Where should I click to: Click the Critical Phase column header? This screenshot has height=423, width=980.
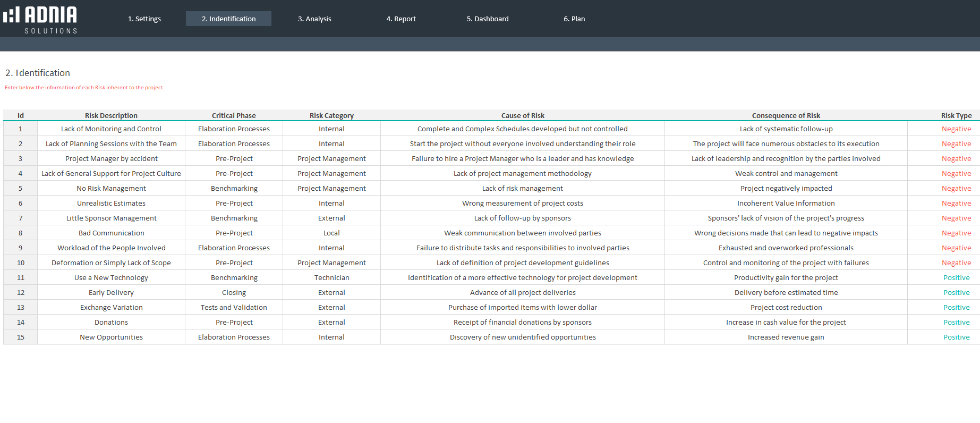tap(234, 115)
